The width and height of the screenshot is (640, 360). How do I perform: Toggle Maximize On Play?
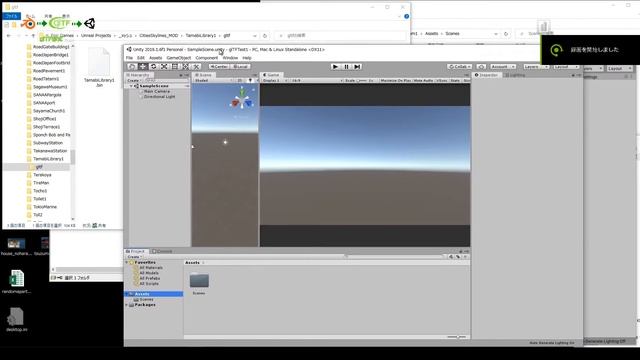[x=396, y=80]
